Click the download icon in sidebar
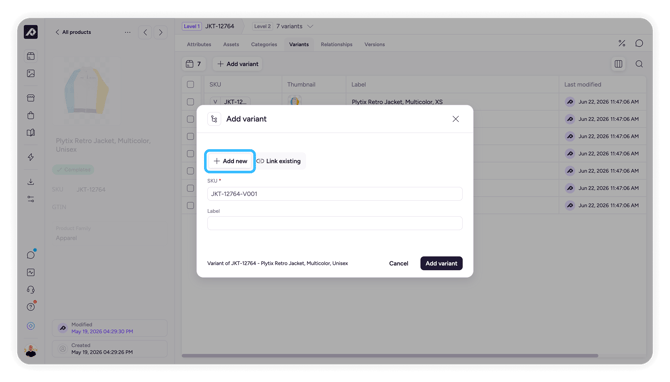The width and height of the screenshot is (670, 382). [31, 182]
